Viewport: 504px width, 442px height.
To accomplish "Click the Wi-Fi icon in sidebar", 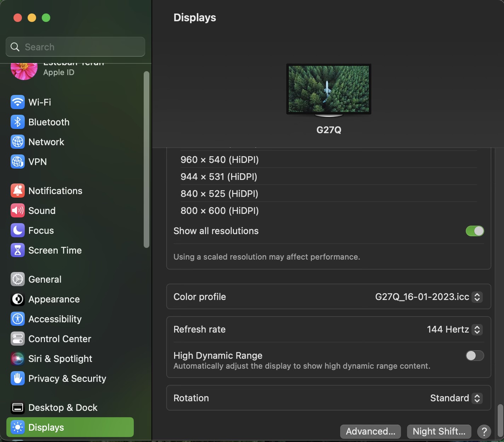I will click(x=18, y=102).
